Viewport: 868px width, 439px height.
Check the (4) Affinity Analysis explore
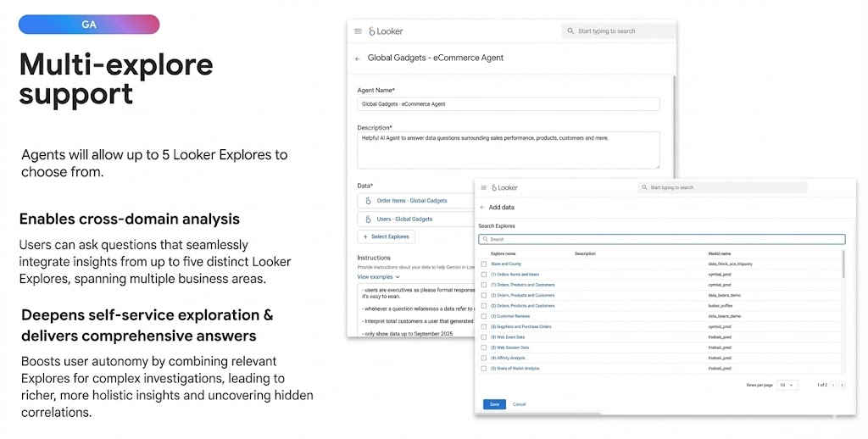(484, 358)
